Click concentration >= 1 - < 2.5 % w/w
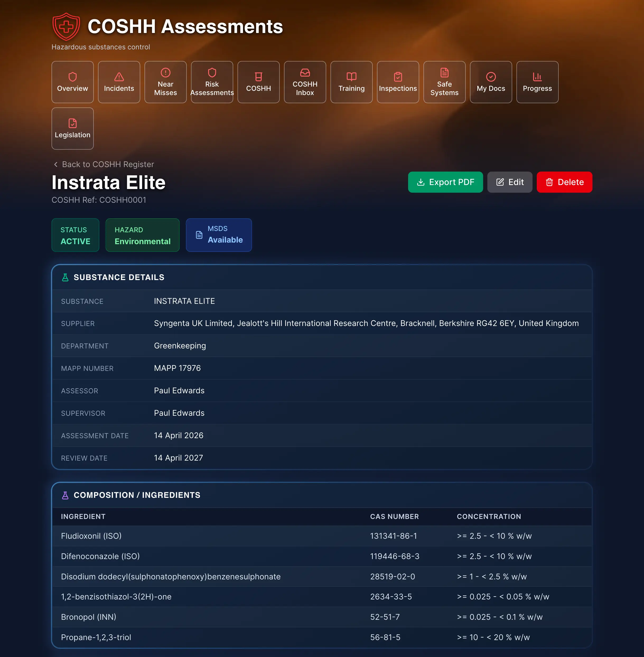The height and width of the screenshot is (657, 644). (492, 576)
